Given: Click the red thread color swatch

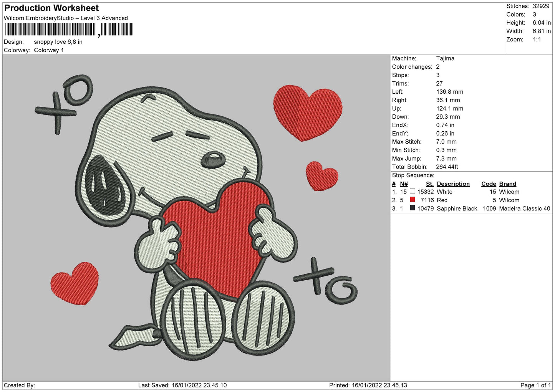Looking at the screenshot, I should tap(412, 200).
